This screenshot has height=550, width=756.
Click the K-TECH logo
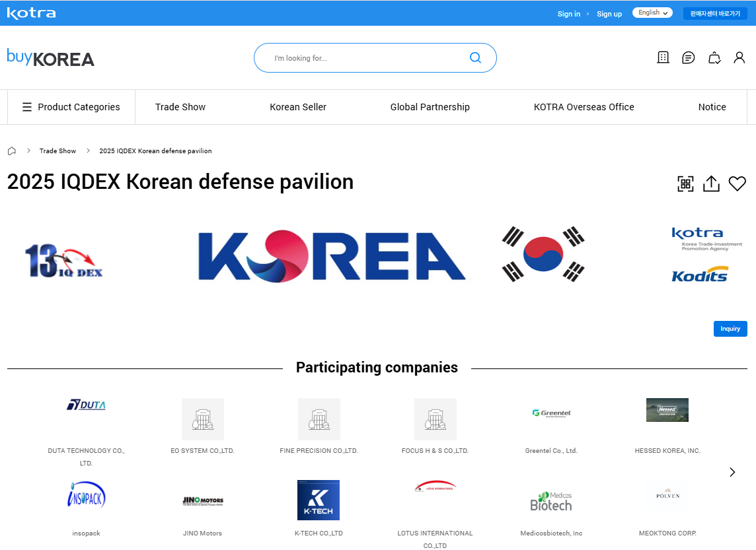[x=319, y=500]
